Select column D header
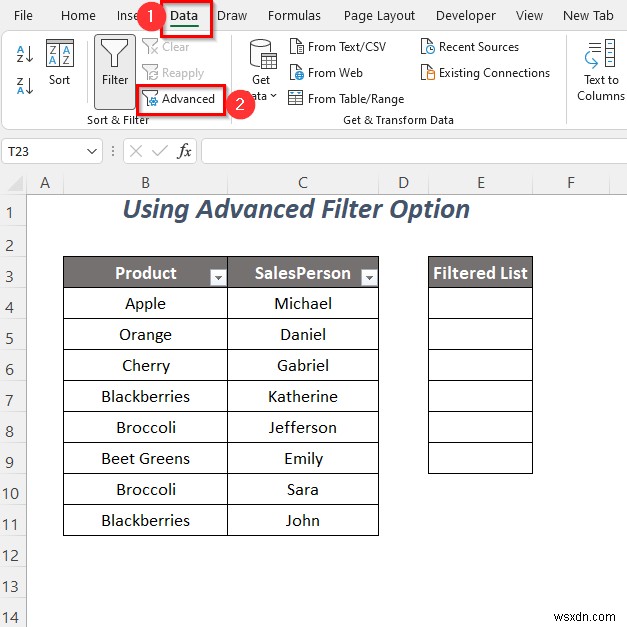 403,183
